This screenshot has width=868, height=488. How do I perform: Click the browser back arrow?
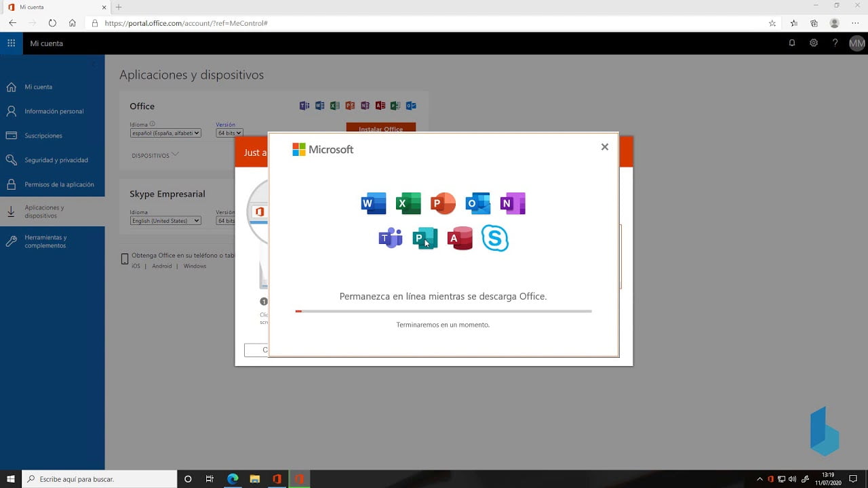tap(12, 23)
